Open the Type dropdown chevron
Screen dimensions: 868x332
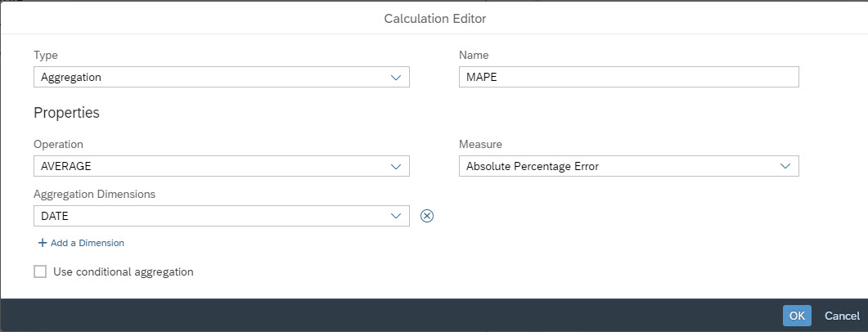pos(396,78)
